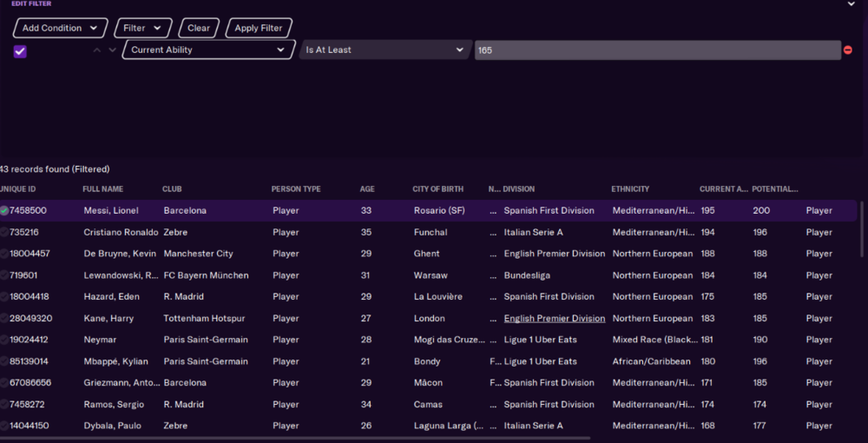Click unique ID 7458500

(x=28, y=210)
